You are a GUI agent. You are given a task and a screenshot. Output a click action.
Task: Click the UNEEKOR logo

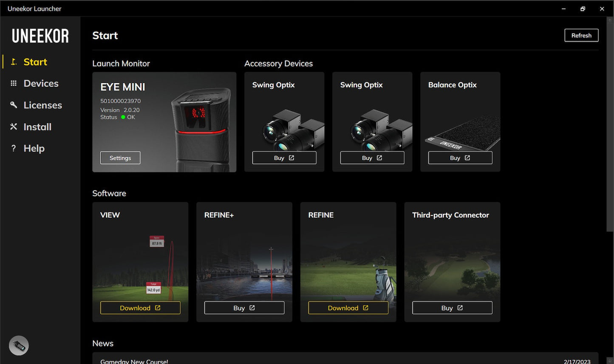tap(40, 36)
